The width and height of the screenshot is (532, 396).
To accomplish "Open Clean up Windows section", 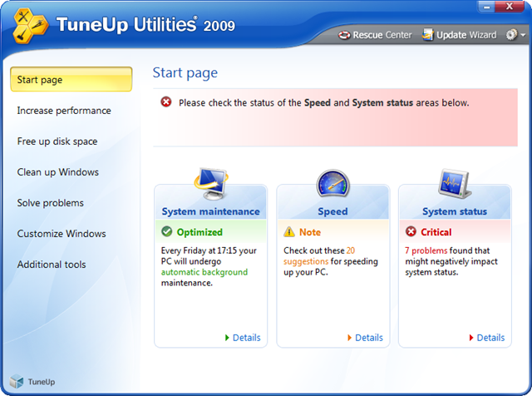I will click(58, 172).
